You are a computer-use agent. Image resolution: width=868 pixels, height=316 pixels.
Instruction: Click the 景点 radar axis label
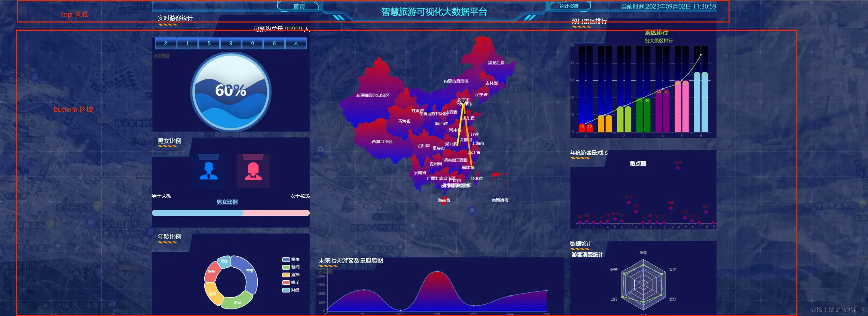pyautogui.click(x=673, y=270)
